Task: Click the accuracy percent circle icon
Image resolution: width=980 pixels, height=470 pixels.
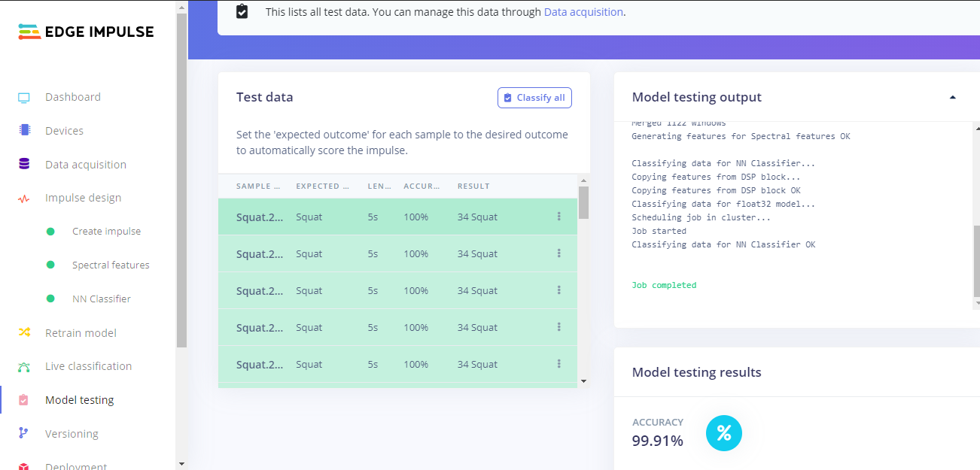Action: (x=723, y=433)
